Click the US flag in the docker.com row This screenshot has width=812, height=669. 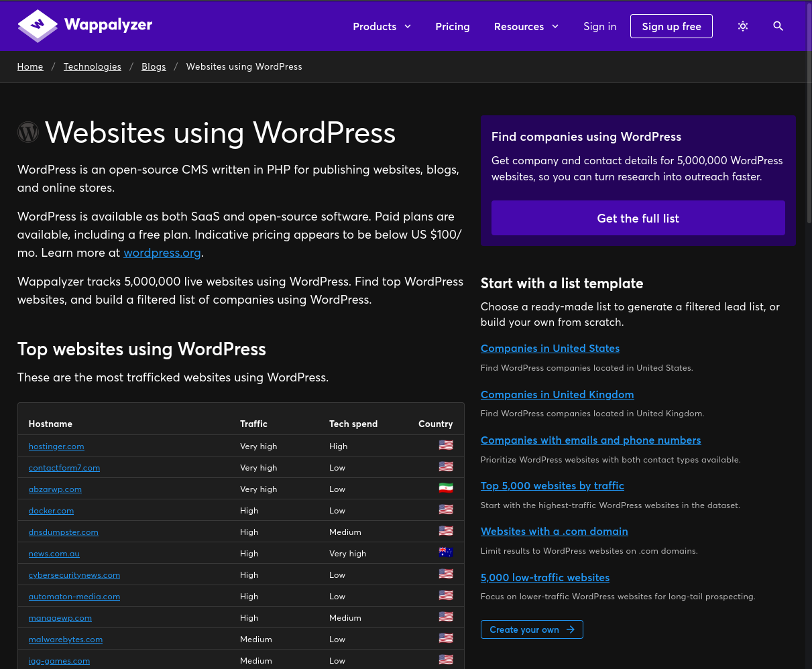pos(446,509)
